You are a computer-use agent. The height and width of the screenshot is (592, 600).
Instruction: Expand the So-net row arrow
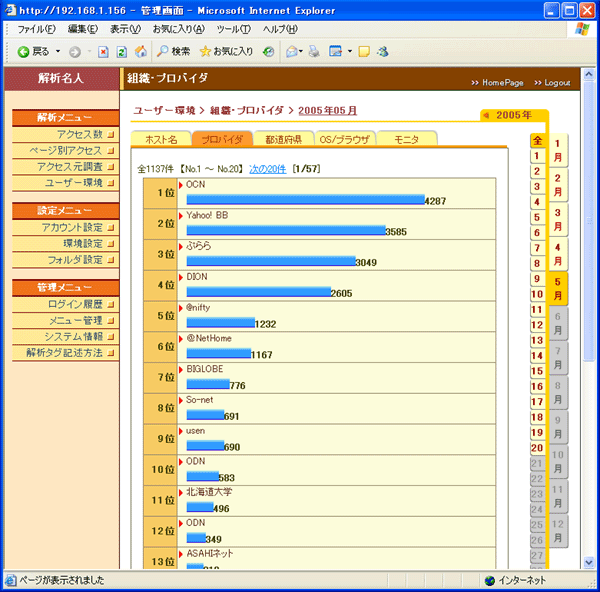coord(181,400)
